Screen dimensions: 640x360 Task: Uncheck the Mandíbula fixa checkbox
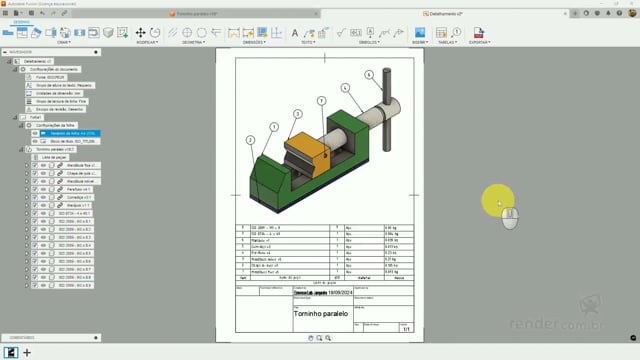(x=35, y=165)
